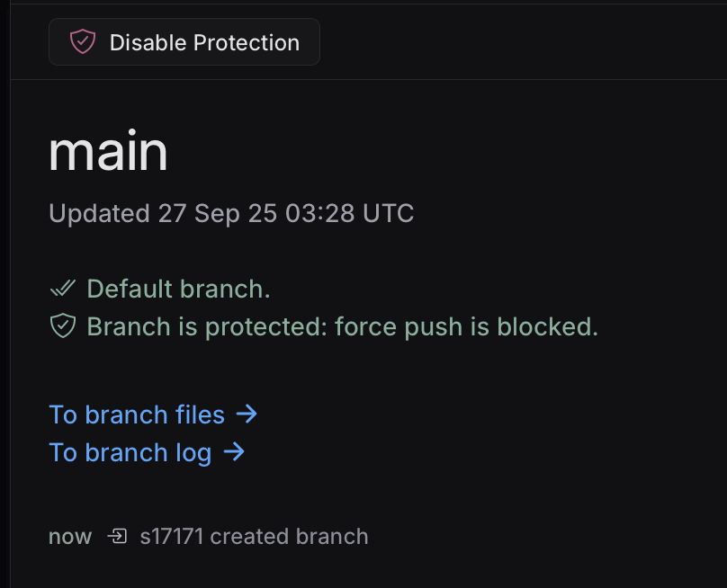
Task: Click the created branch activity text
Action: pos(289,537)
